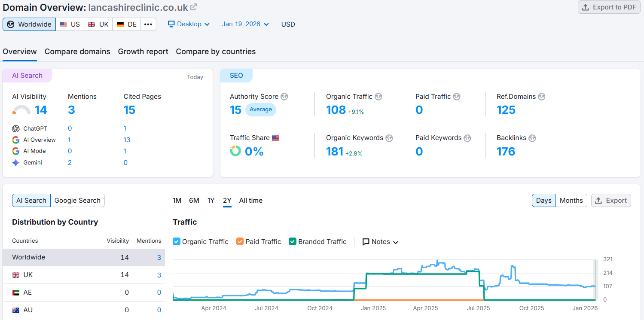
Task: Select the Worldwide globe region filter
Action: [29, 24]
